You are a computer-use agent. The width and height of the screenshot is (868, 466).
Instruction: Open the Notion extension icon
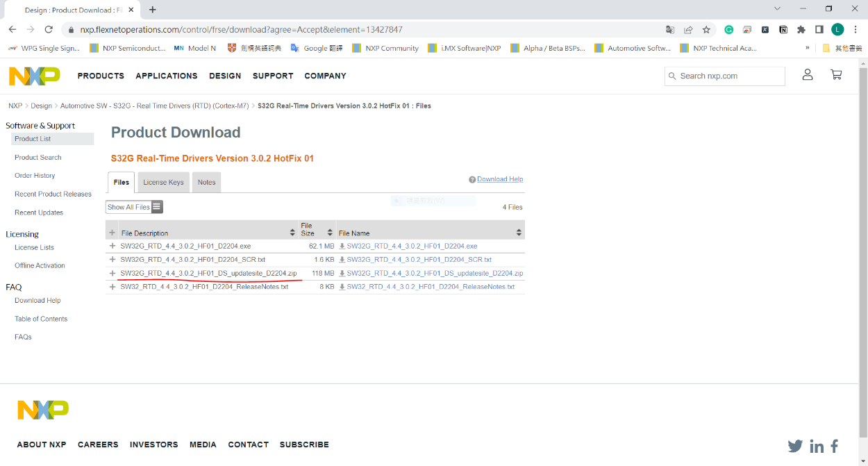click(x=783, y=30)
